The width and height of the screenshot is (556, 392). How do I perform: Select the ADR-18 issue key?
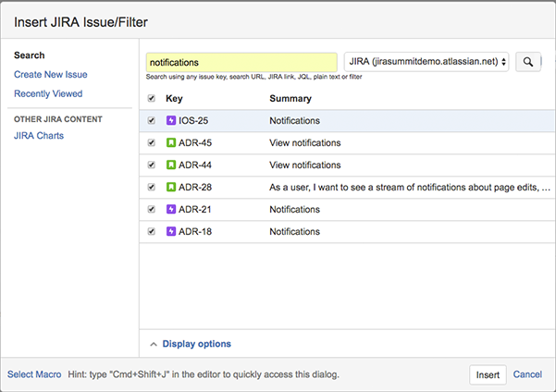(x=195, y=231)
